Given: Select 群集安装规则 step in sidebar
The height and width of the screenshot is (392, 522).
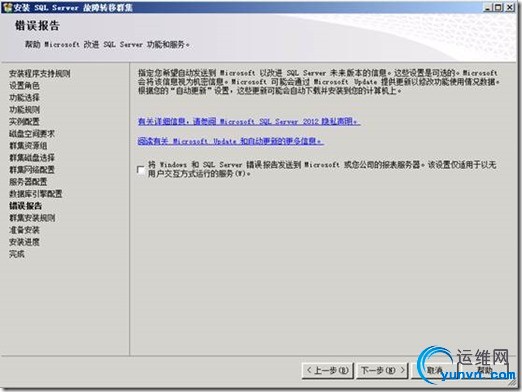Looking at the screenshot, I should (x=32, y=218).
